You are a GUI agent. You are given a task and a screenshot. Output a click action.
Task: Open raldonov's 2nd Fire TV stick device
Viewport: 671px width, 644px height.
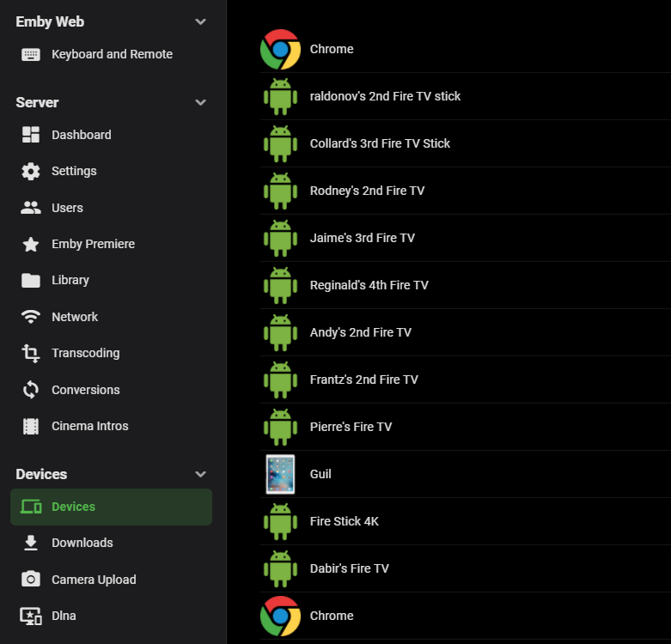pos(385,96)
